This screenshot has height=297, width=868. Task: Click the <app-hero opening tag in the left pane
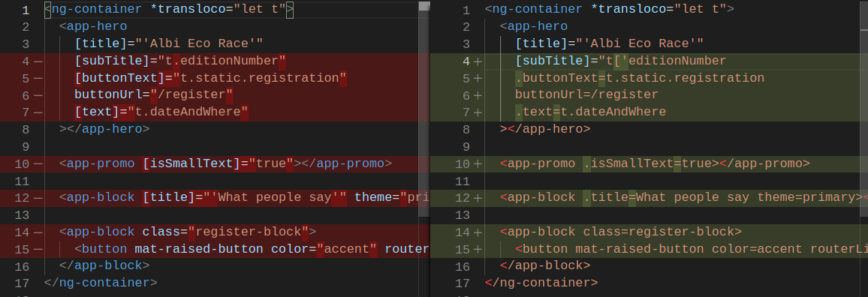click(93, 26)
